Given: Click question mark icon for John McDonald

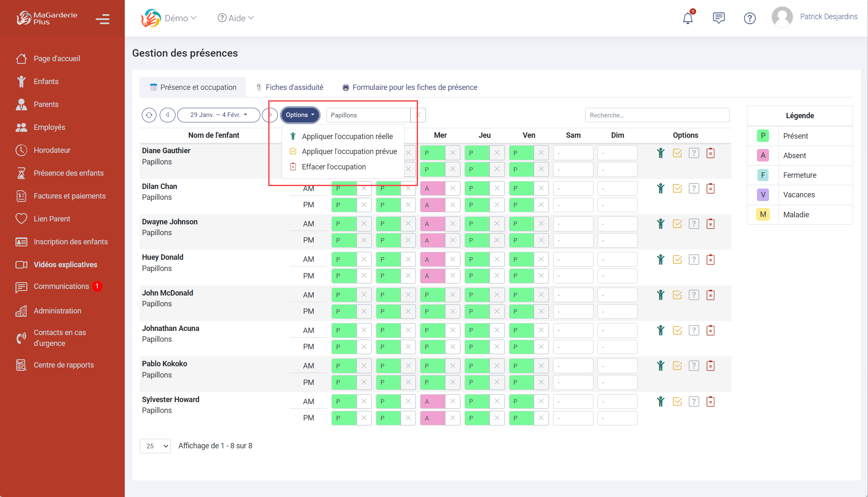Looking at the screenshot, I should point(693,295).
